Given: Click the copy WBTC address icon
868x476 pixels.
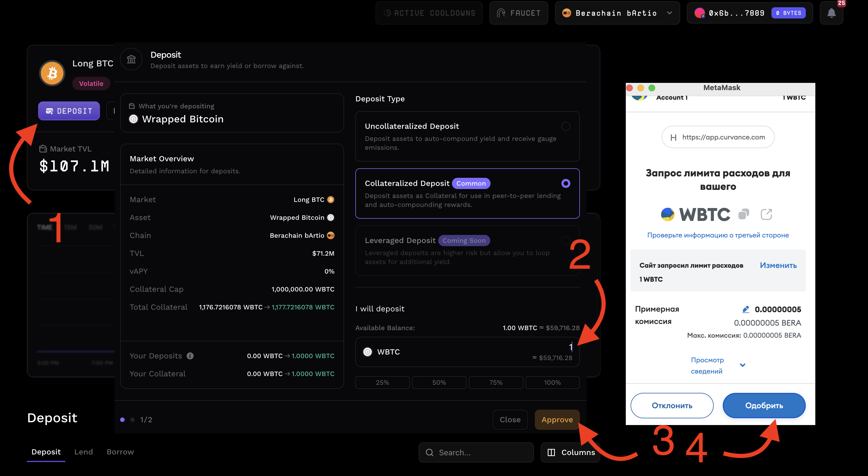Looking at the screenshot, I should coord(743,214).
